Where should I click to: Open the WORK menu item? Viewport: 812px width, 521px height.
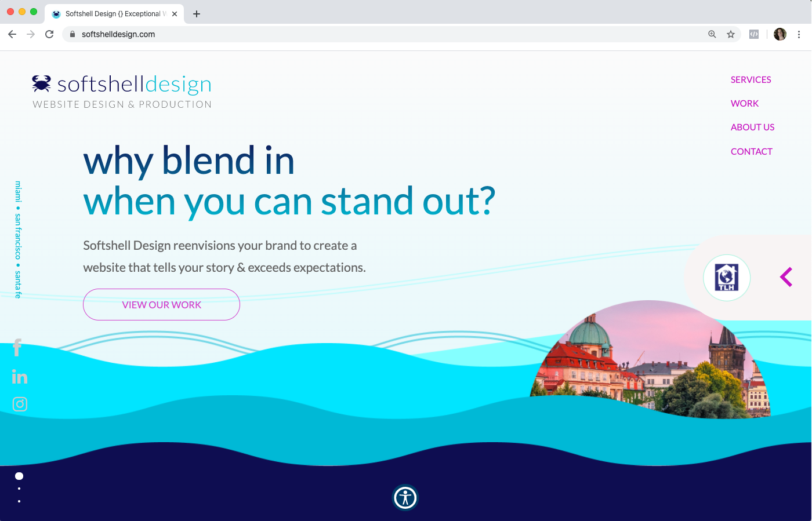745,103
